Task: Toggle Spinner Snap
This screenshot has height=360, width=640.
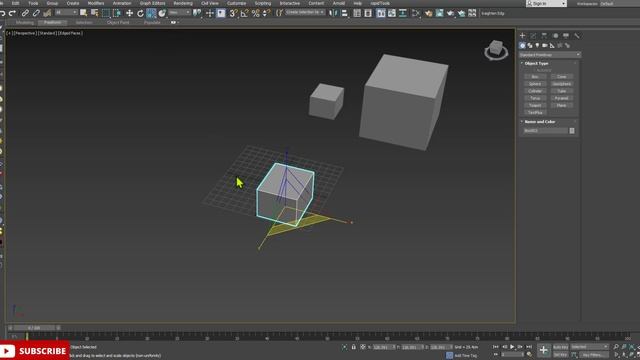Action: click(266, 13)
